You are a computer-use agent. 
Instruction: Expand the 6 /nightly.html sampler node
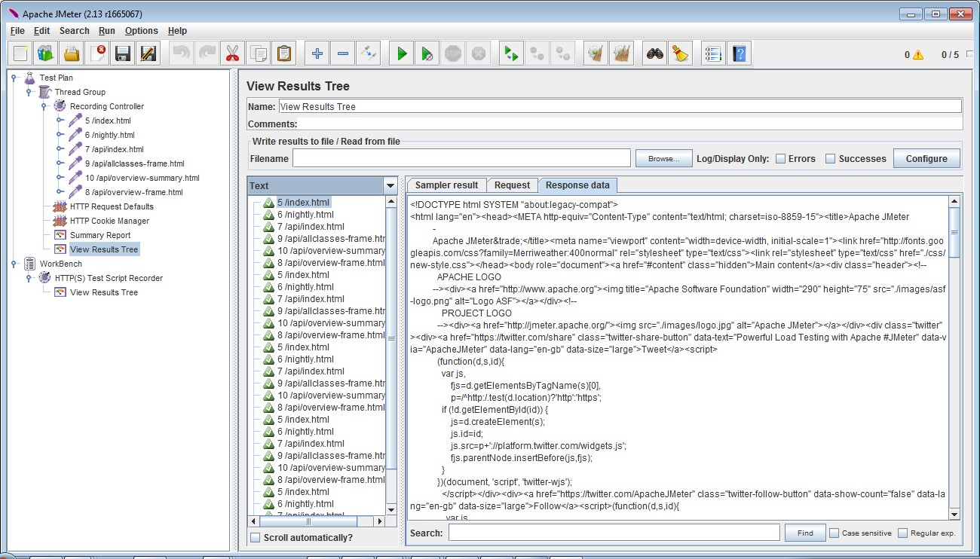pyautogui.click(x=60, y=135)
